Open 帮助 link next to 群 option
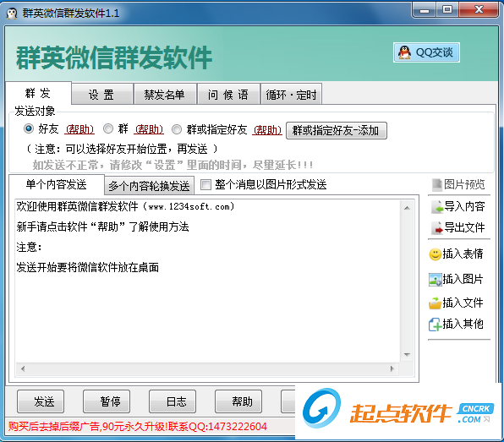This screenshot has height=442, width=504. click(x=149, y=129)
